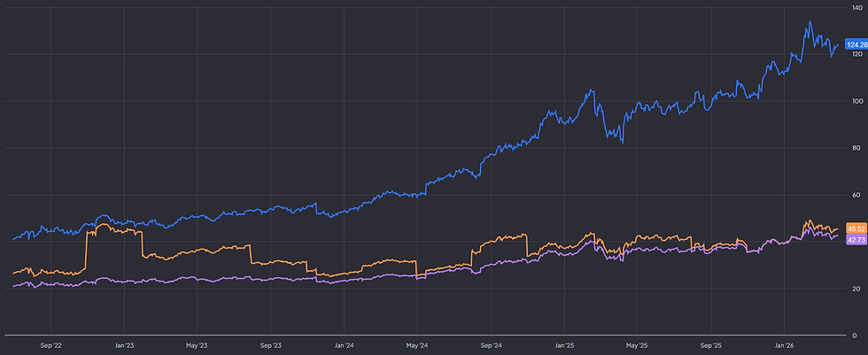
Task: Click the 0 price axis value
Action: click(856, 336)
